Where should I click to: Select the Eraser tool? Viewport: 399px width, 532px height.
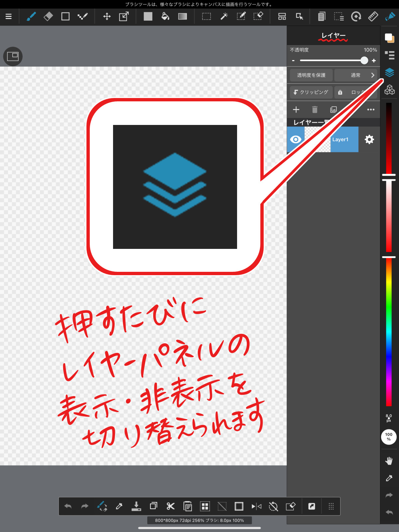(48, 17)
